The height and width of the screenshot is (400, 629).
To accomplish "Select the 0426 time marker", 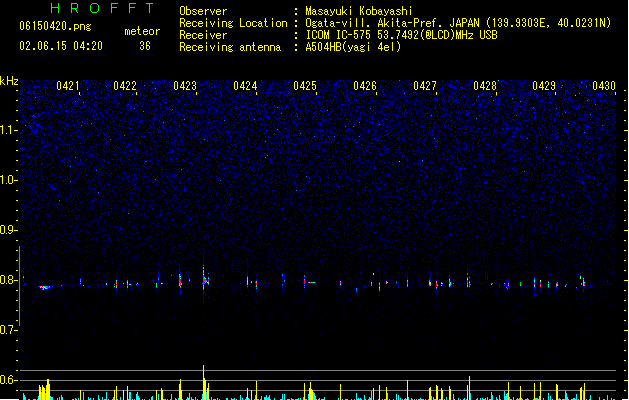I will [x=365, y=86].
